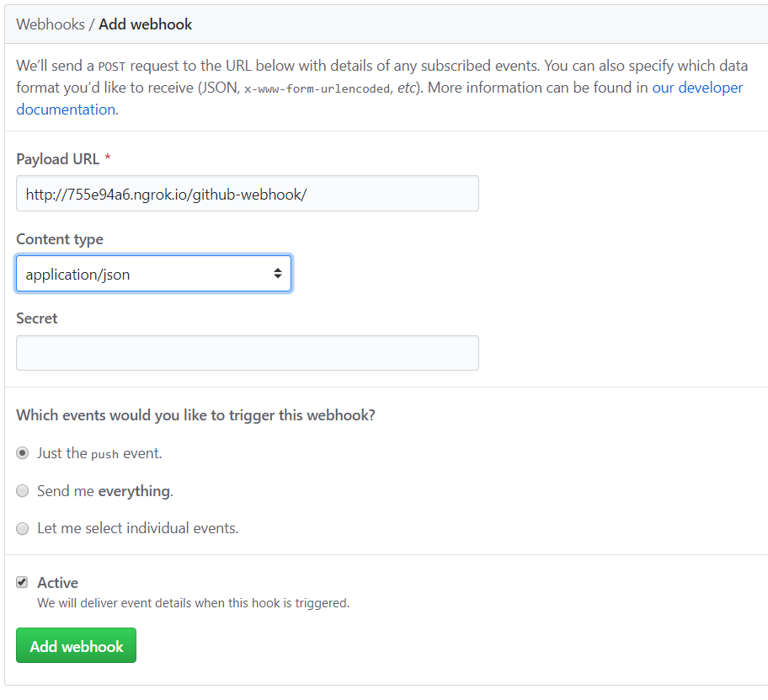Click the 'Send me everything' label text

click(x=105, y=491)
